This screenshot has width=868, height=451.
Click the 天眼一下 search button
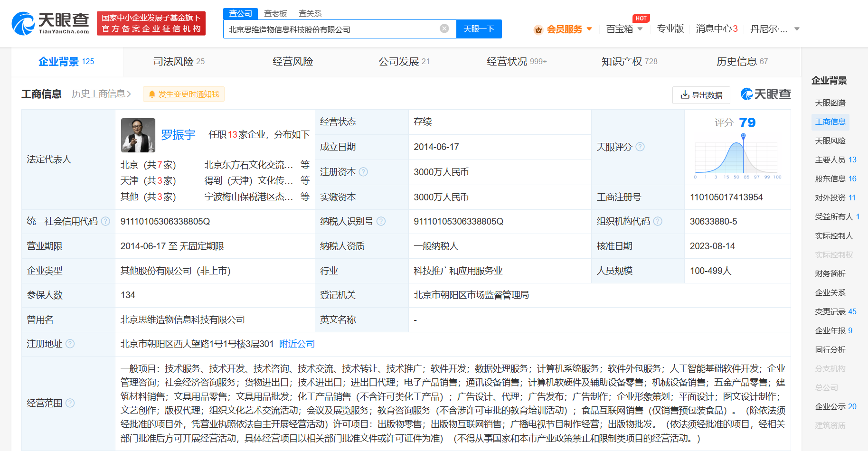pos(479,29)
